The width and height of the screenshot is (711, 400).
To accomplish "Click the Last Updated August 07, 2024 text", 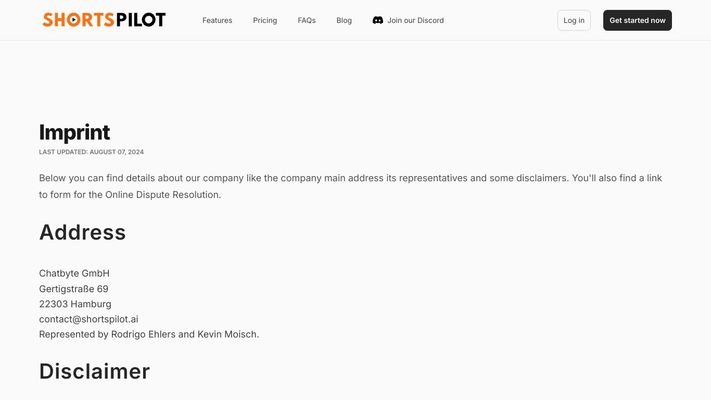I will coord(91,152).
